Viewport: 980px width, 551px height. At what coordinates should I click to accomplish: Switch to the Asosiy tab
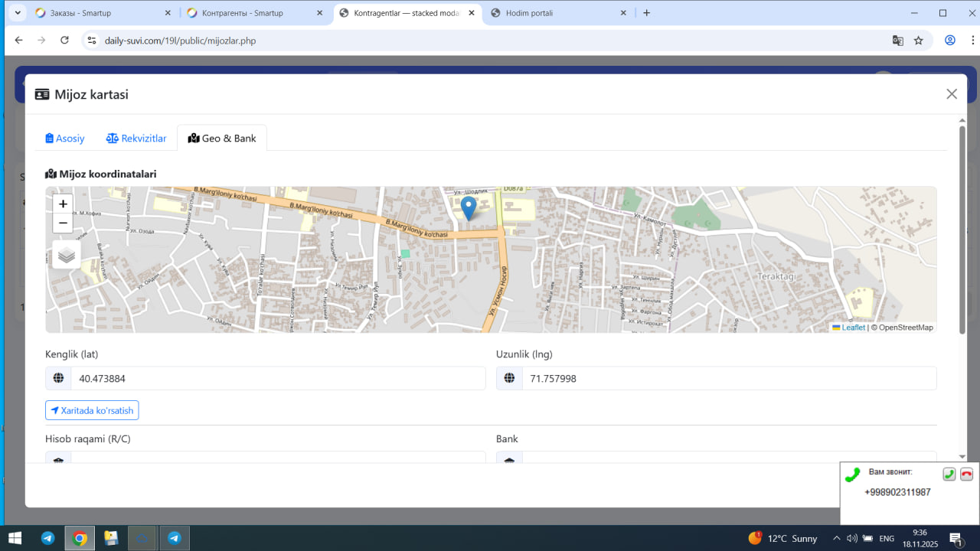coord(65,139)
